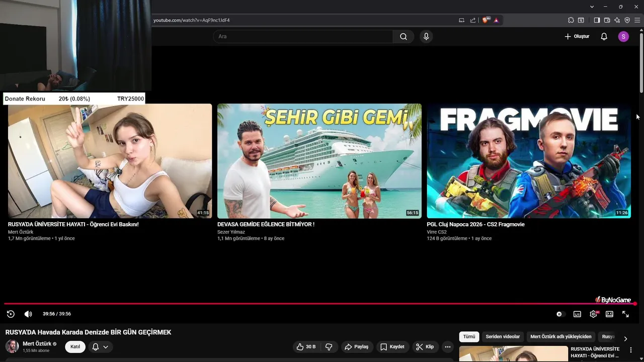Play the FRAGMOVIE endscreen thumbnail
Screen dimensions: 644x362
(x=529, y=161)
